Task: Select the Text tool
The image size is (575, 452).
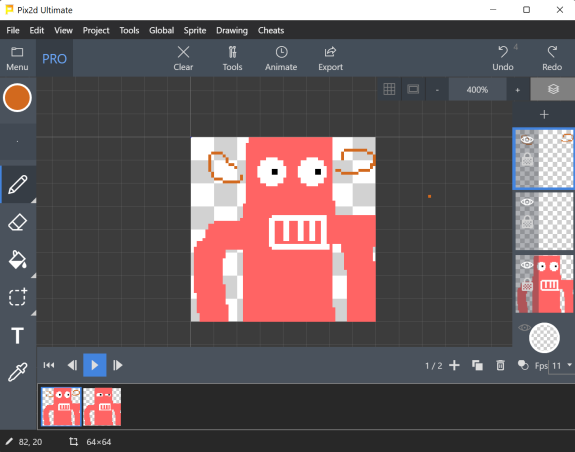Action: point(18,335)
